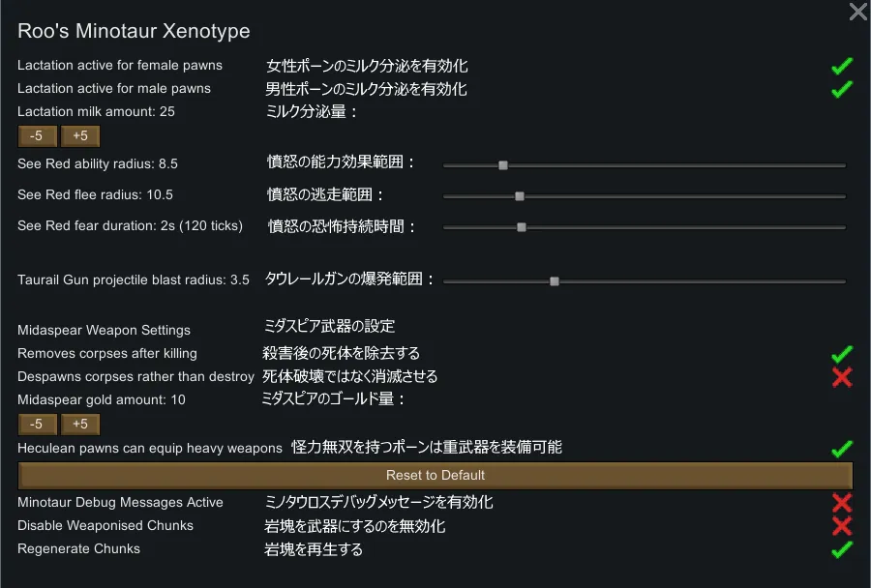The image size is (871, 588).
Task: Enable despawn corpses rather than destroy
Action: [x=841, y=377]
